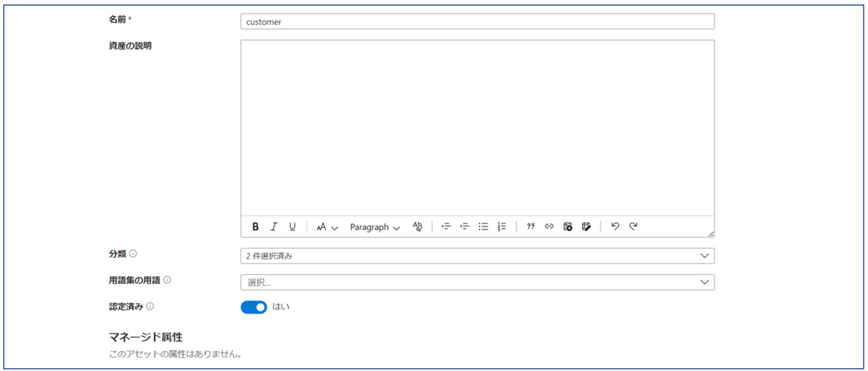The height and width of the screenshot is (371, 868).
Task: Apply italic formatting
Action: pyautogui.click(x=274, y=227)
